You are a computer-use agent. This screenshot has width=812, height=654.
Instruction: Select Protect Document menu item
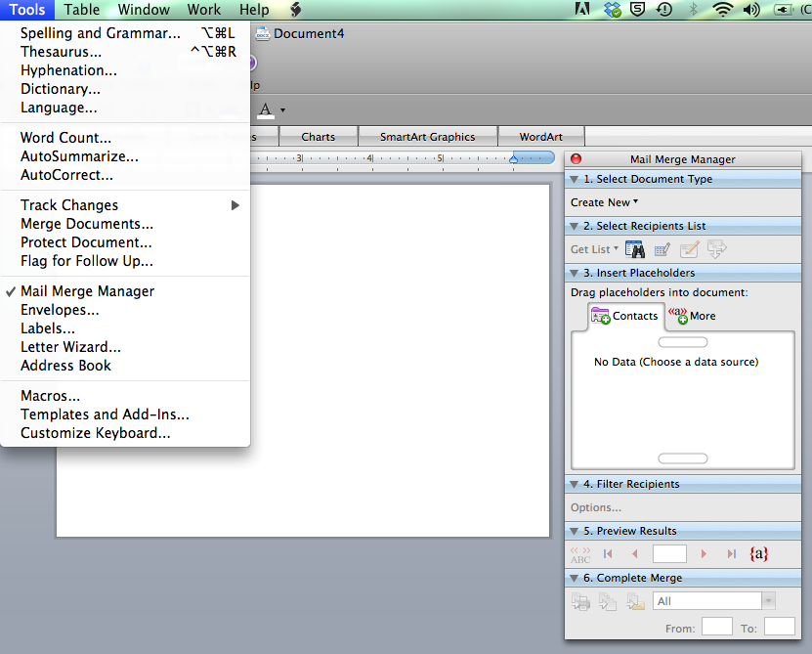(x=125, y=242)
